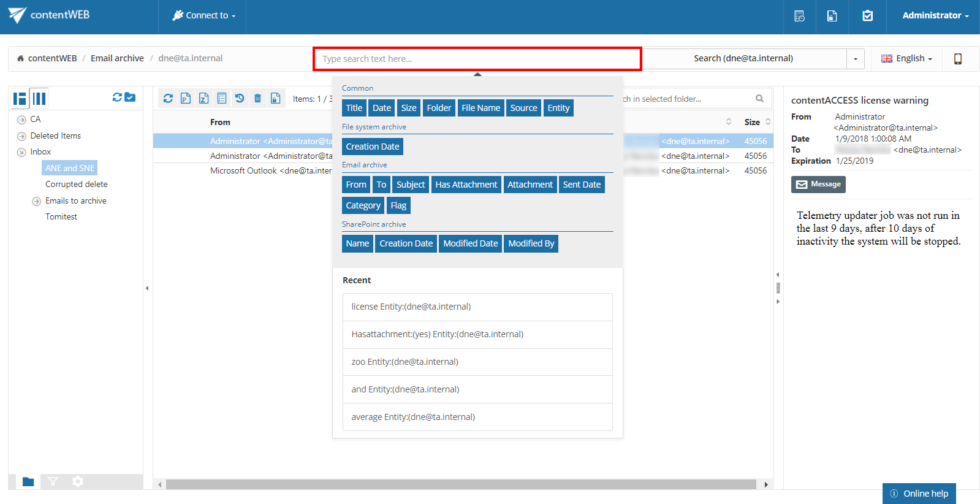Expand the CA folder
The width and height of the screenshot is (980, 504).
point(21,120)
